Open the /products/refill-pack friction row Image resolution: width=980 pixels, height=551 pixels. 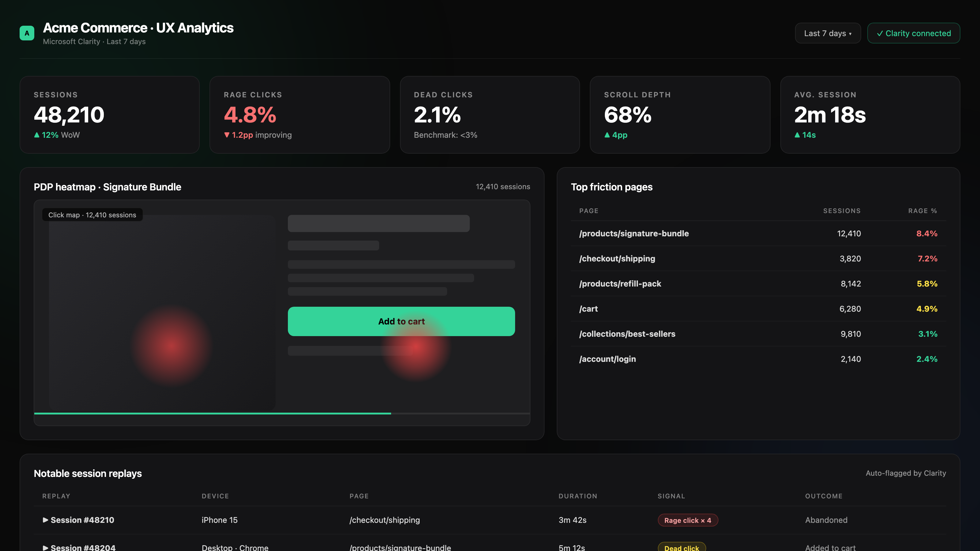(x=758, y=284)
